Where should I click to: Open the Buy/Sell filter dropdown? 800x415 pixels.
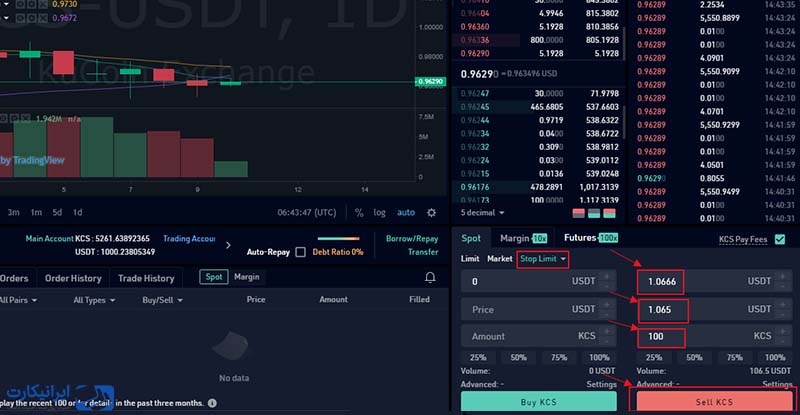[x=162, y=300]
